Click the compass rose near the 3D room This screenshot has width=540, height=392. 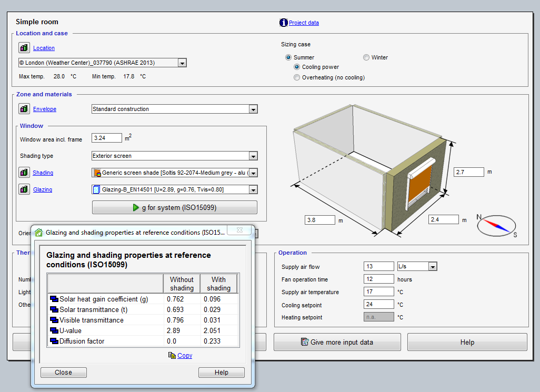click(x=495, y=225)
